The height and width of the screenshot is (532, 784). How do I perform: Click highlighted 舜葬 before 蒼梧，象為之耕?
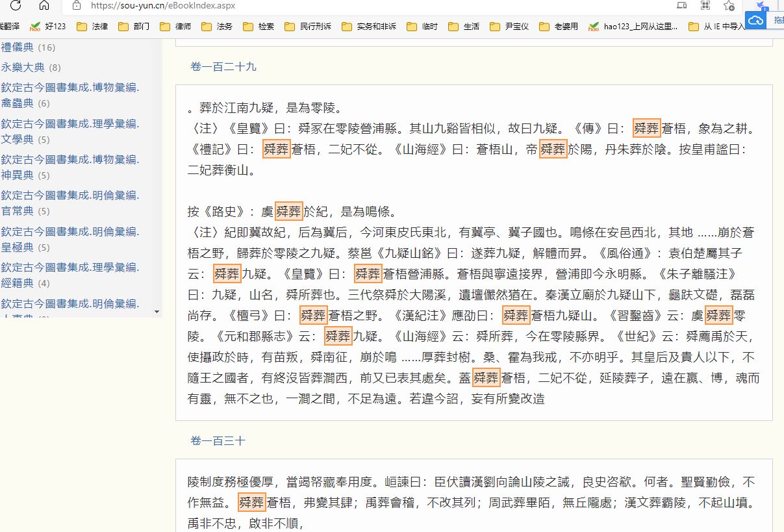[x=646, y=129]
